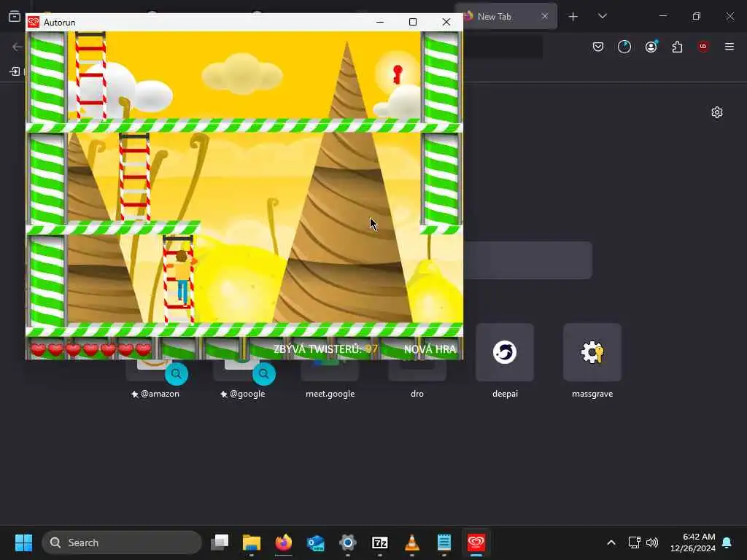747x560 pixels.
Task: Open New Tab personalize gear
Action: tap(717, 112)
